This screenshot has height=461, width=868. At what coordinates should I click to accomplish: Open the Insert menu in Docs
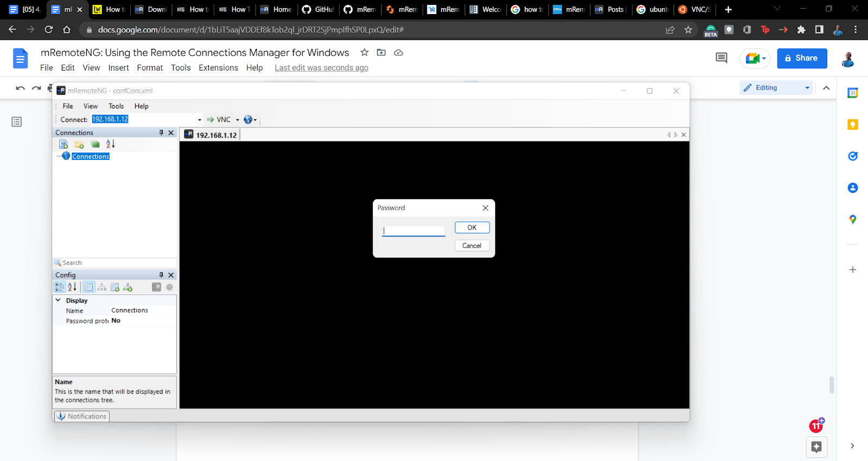coord(118,68)
